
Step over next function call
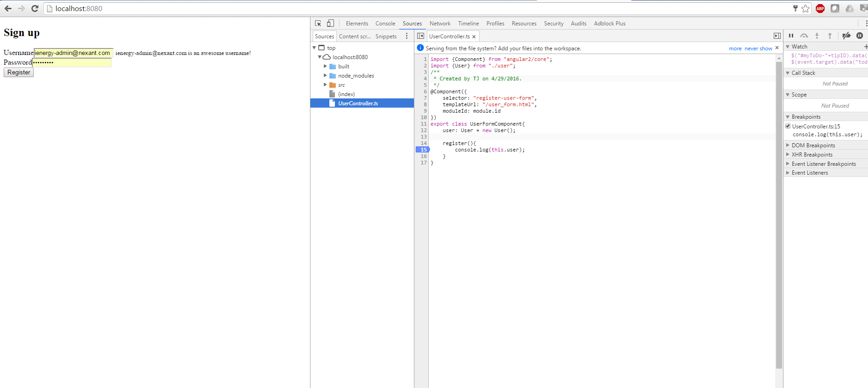[x=804, y=36]
